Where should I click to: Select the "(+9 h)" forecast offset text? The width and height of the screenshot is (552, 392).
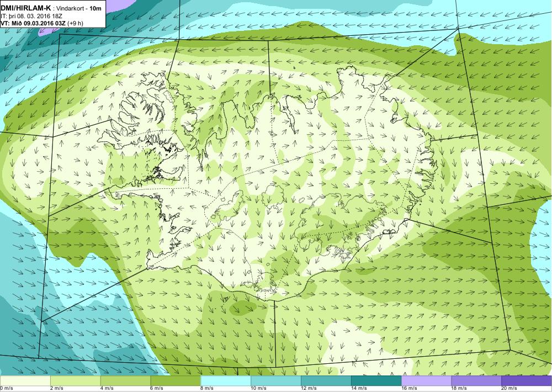point(75,23)
